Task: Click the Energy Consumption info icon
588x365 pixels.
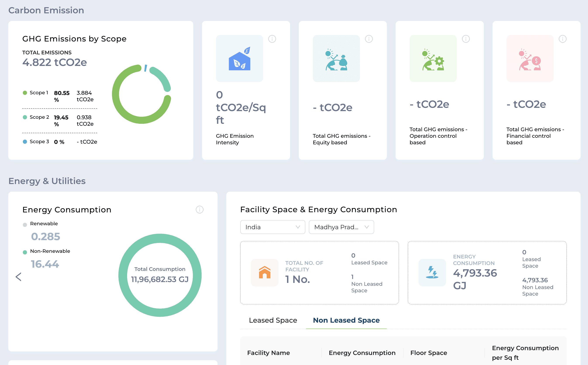Action: coord(199,210)
